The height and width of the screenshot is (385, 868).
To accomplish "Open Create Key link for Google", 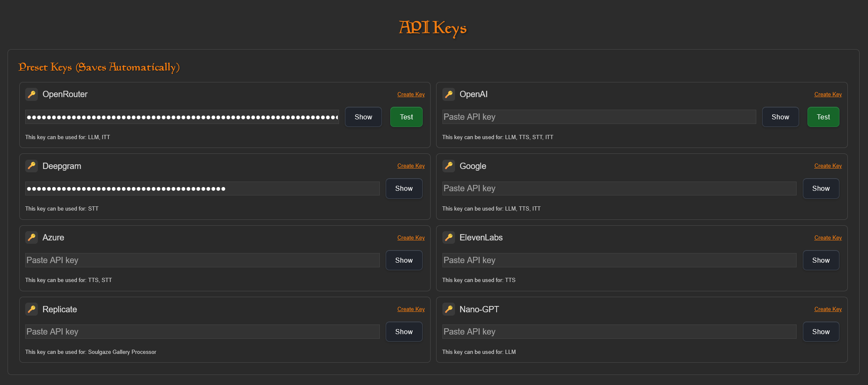I will click(828, 166).
